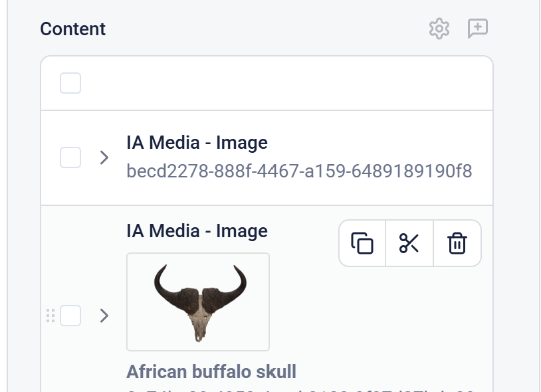
Task: Click the becd2278 identifier text
Action: tap(299, 171)
